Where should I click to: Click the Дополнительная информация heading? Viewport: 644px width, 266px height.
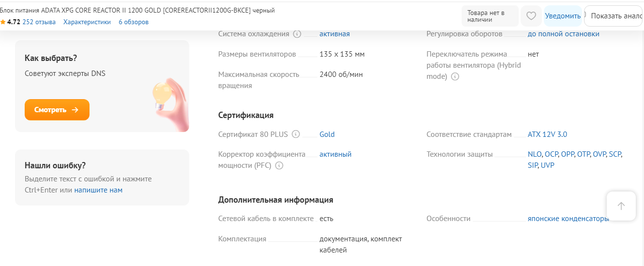(x=276, y=200)
